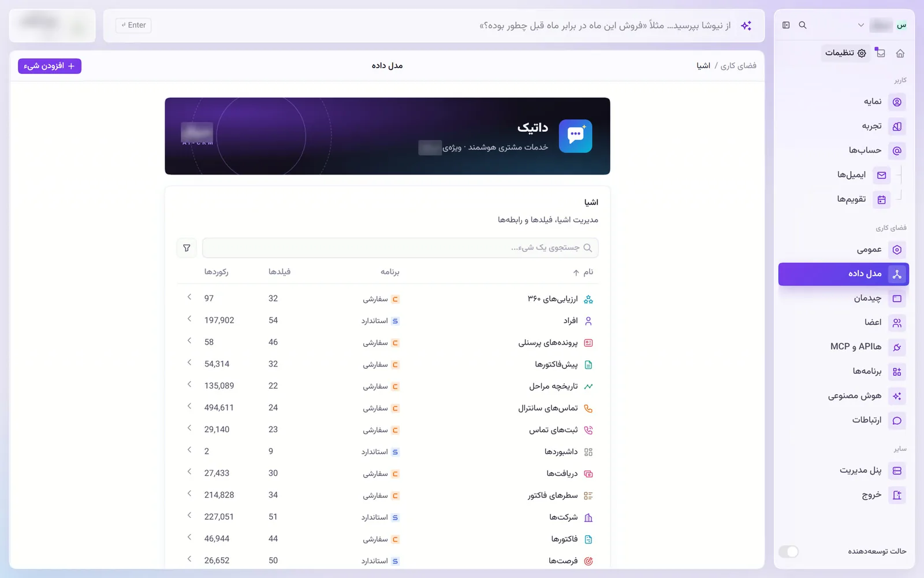Click the فیلدها column header

[x=280, y=272]
